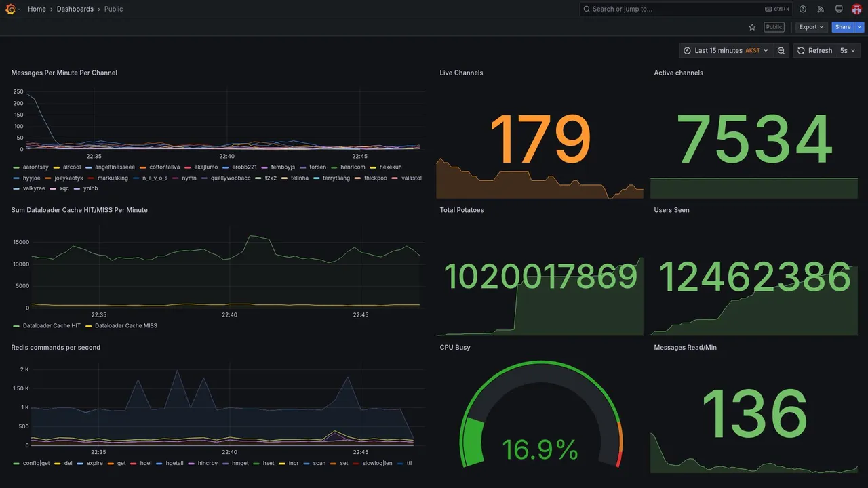Open the help question mark icon
The width and height of the screenshot is (868, 488).
(x=803, y=9)
